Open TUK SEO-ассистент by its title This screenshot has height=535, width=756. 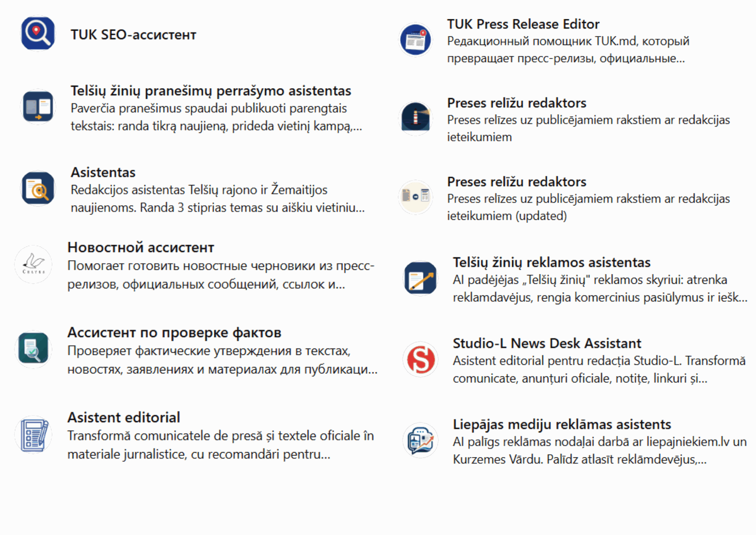click(x=133, y=34)
